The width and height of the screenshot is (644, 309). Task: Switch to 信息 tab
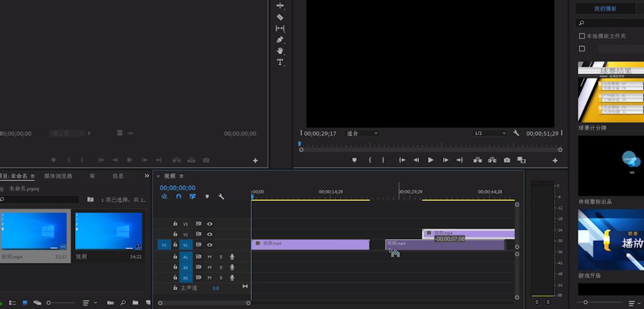point(118,176)
